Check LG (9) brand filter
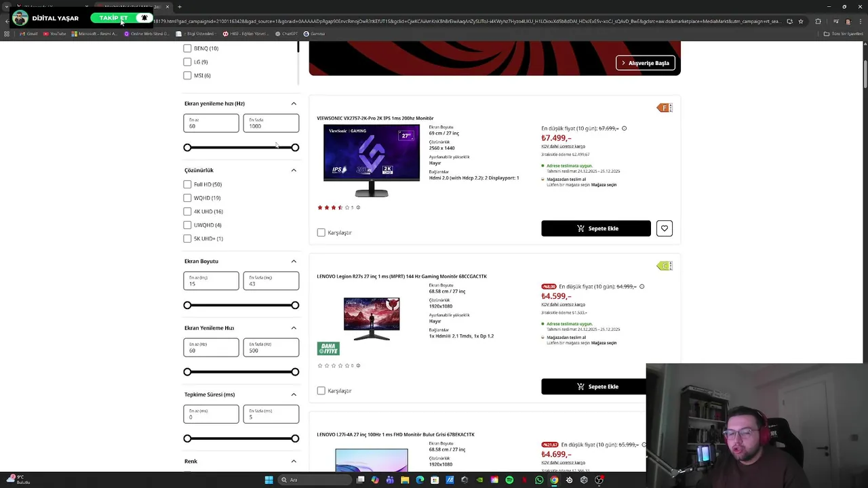868x488 pixels. point(187,62)
